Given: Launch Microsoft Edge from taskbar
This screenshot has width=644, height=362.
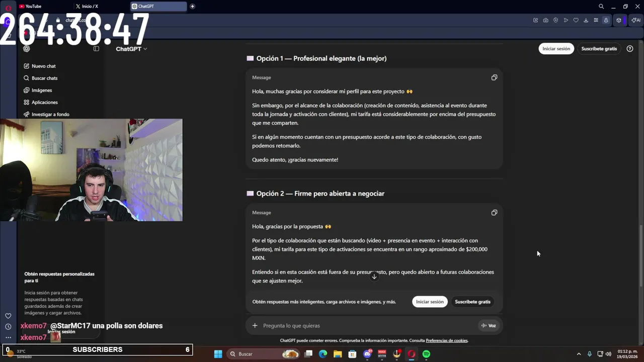Looking at the screenshot, I should (323, 354).
